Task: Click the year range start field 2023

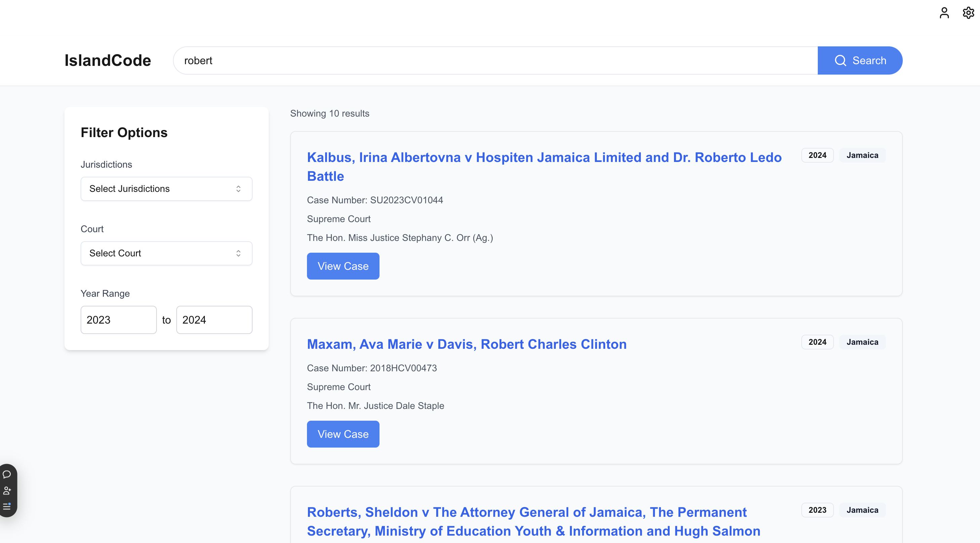Action: (118, 320)
